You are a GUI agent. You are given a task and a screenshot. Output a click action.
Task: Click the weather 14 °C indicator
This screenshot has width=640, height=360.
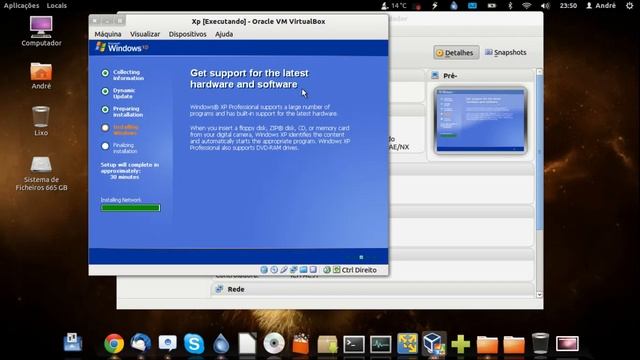click(394, 5)
